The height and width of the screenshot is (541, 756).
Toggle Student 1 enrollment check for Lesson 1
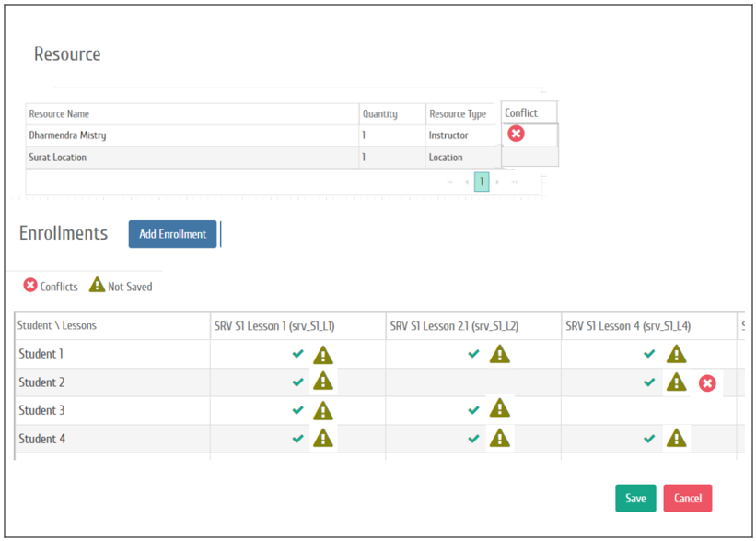click(x=297, y=354)
